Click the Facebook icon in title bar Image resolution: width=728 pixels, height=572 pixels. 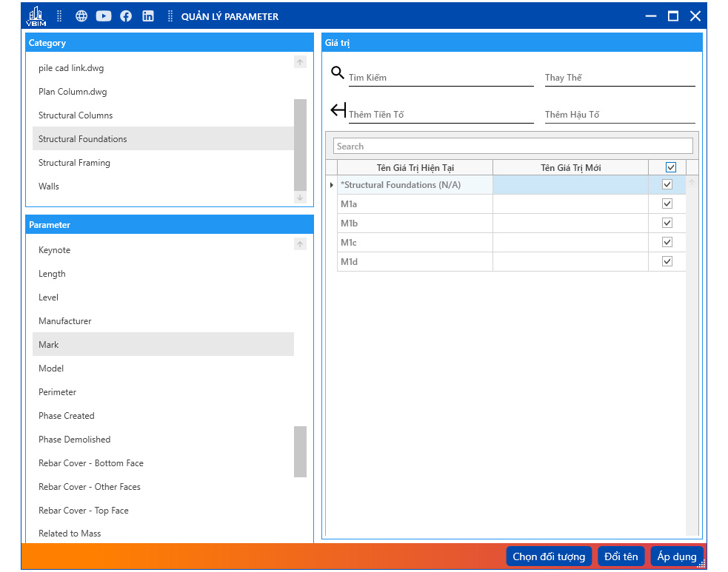point(126,16)
